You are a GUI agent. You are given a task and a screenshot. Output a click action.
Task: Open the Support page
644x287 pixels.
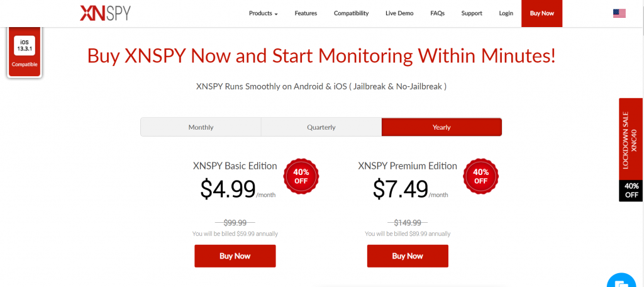[472, 13]
